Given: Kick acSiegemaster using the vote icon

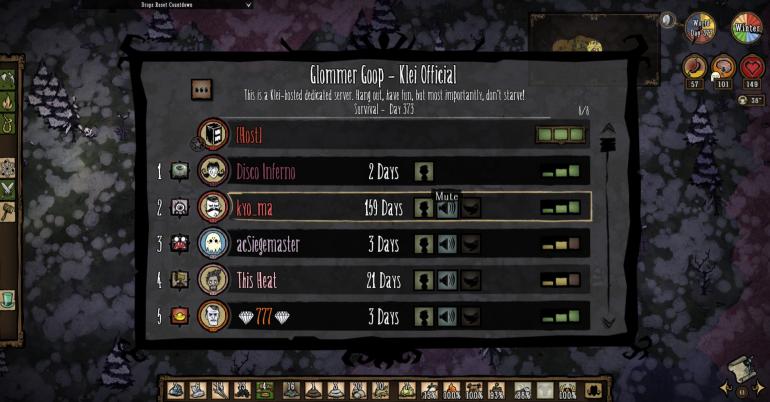Looking at the screenshot, I should click(x=470, y=244).
